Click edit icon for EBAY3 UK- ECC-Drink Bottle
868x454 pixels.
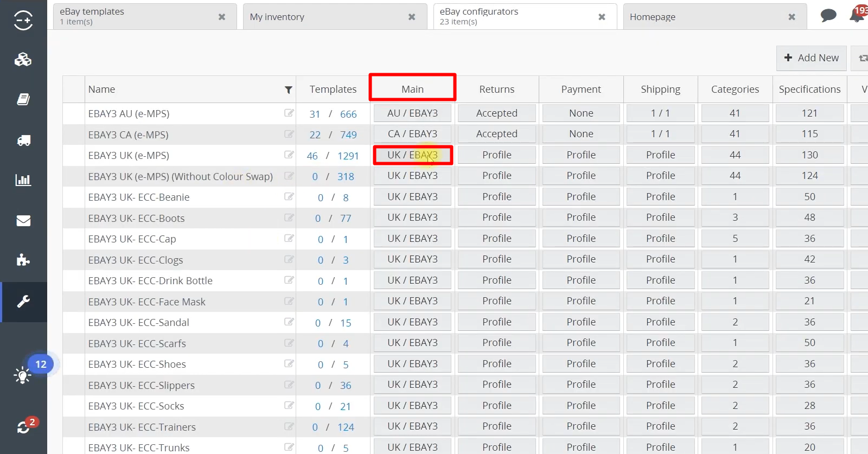289,280
